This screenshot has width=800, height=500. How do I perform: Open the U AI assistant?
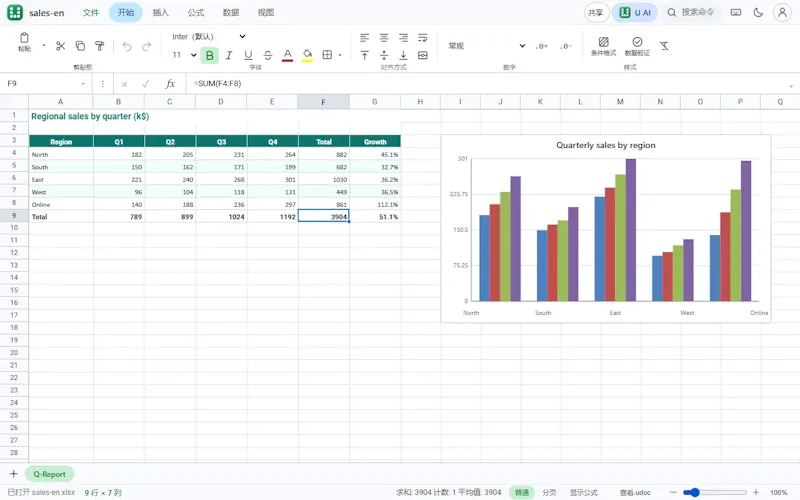click(635, 13)
